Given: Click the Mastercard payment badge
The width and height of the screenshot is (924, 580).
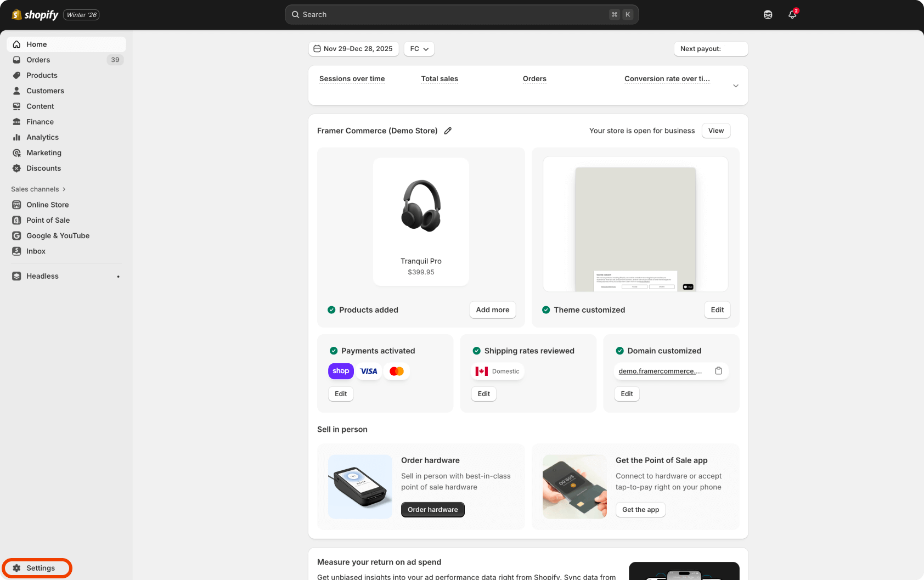Looking at the screenshot, I should (x=397, y=371).
